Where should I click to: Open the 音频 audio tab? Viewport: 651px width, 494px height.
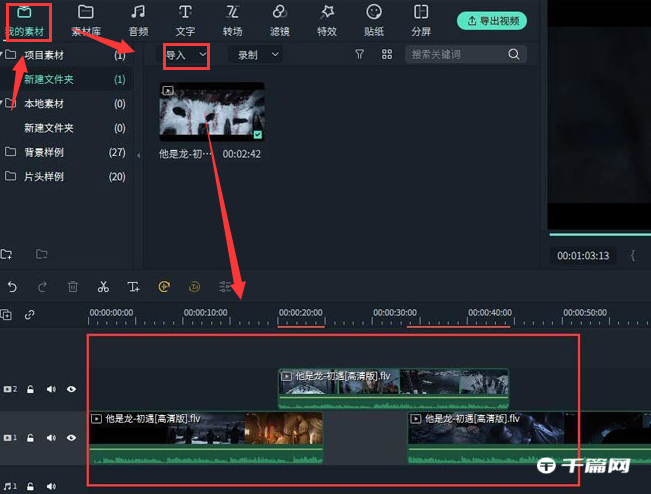click(138, 21)
